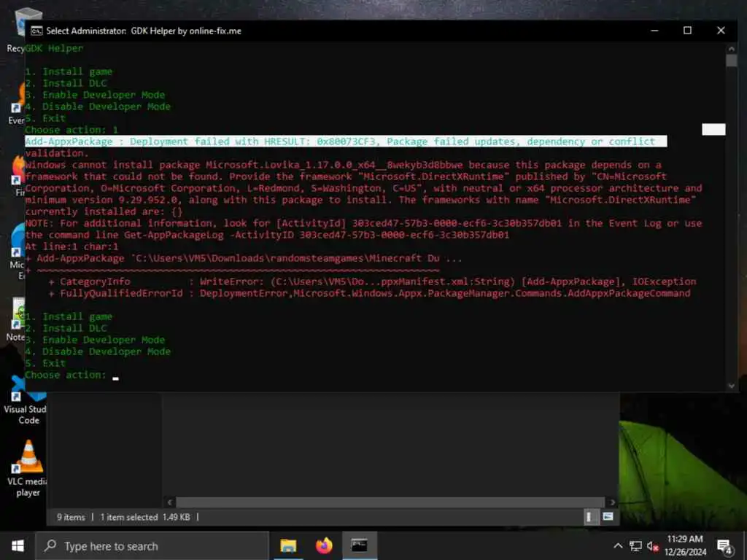Click the first '2. Install DLC' line
The width and height of the screenshot is (747, 560).
(66, 83)
